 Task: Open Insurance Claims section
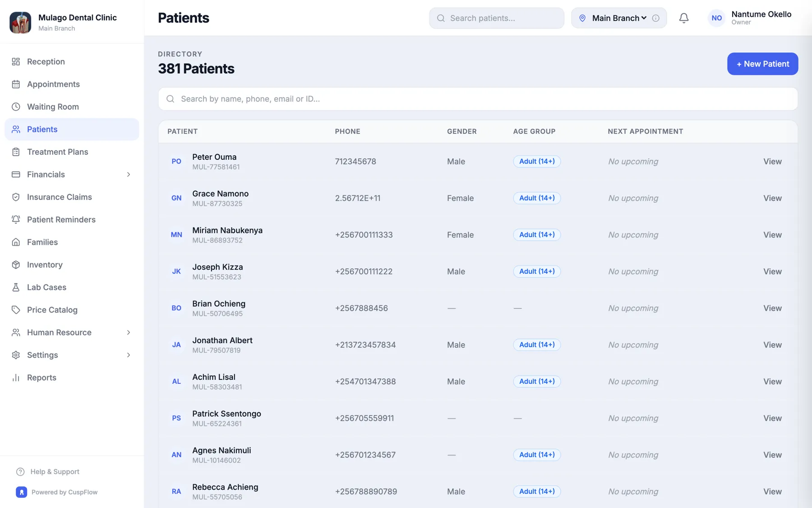coord(72,197)
